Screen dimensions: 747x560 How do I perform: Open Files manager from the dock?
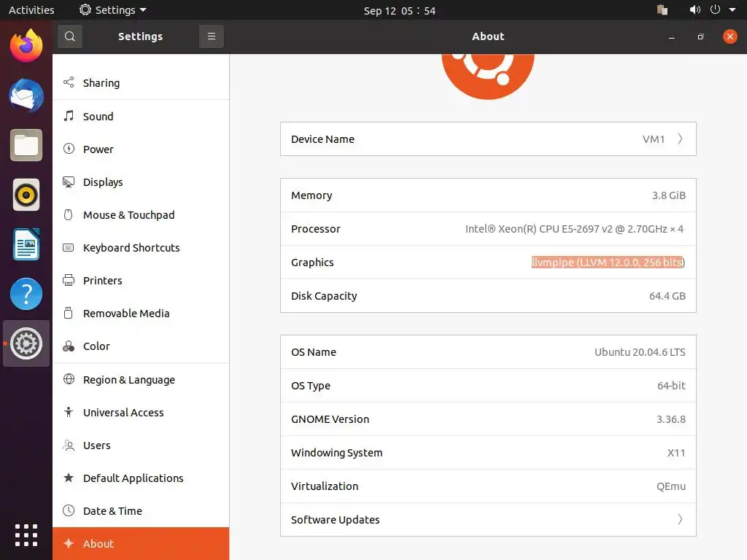click(26, 145)
